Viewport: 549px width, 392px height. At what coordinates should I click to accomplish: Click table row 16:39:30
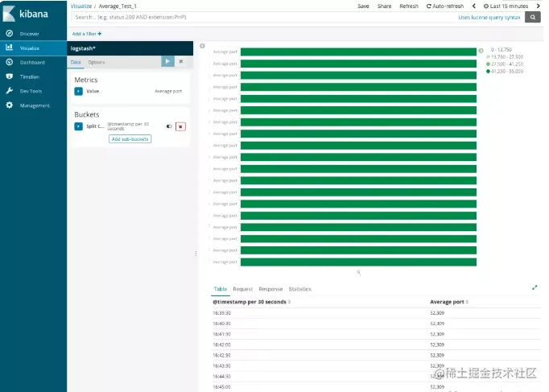tap(377, 313)
